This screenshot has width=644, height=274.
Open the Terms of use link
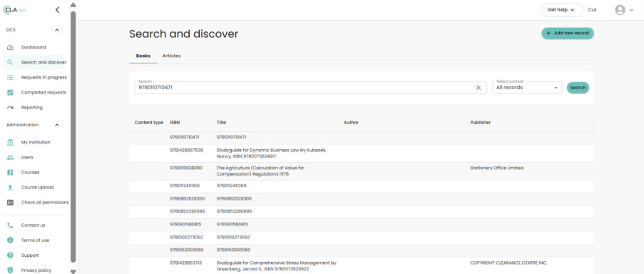tap(36, 240)
